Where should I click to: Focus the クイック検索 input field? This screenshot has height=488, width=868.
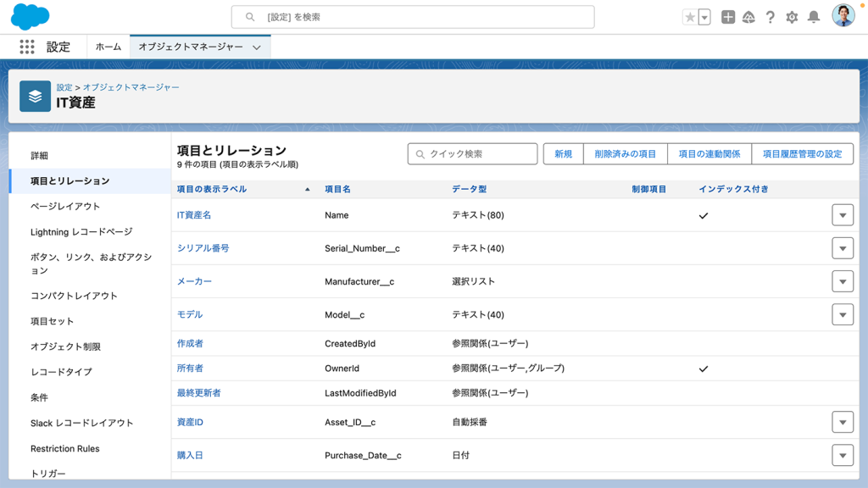point(479,153)
